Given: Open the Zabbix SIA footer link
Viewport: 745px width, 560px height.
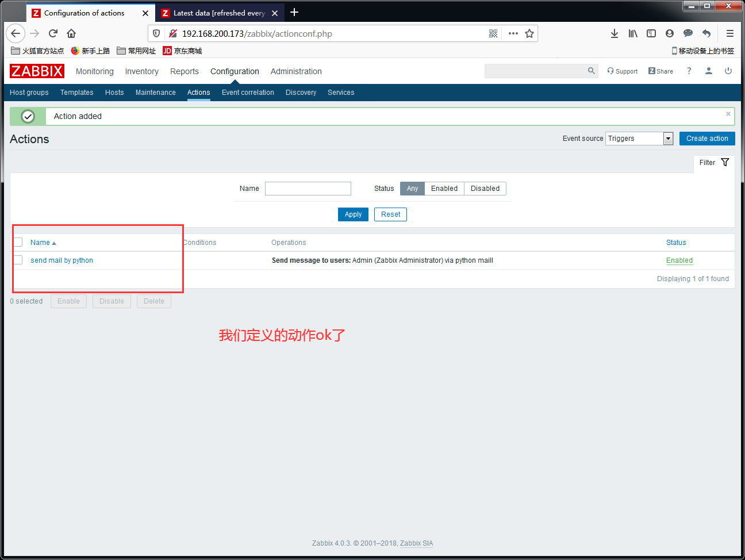Looking at the screenshot, I should (416, 543).
